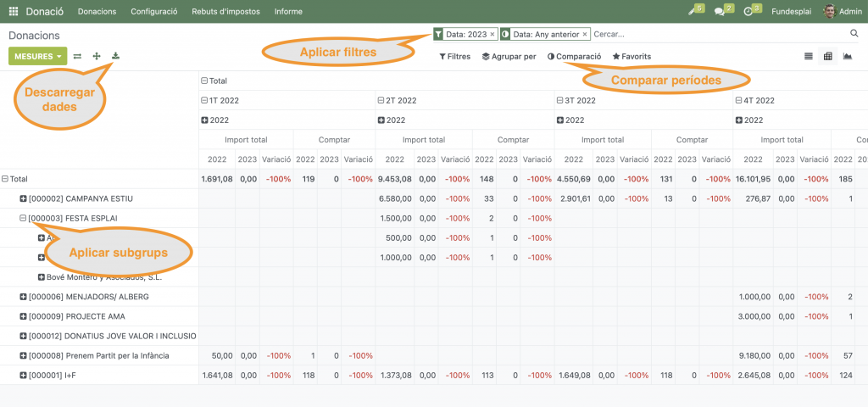Viewport: 868px width, 407px height.
Task: Open the apps grid menu icon
Action: 13,12
